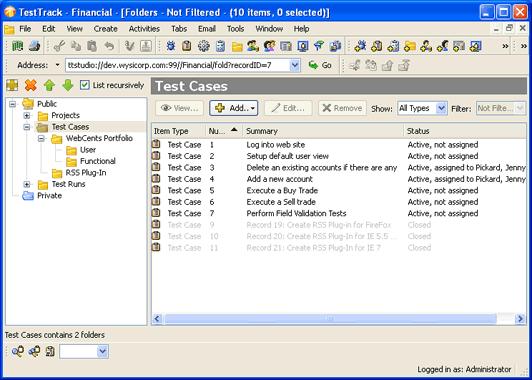532x380 pixels.
Task: Open the Help menu
Action: tap(301, 29)
